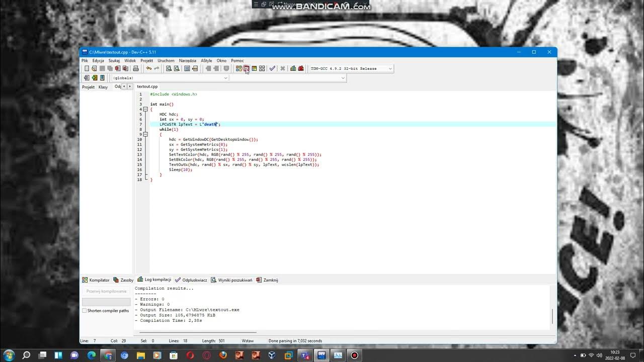Click the gray X stop execution icon
Screen dimensions: 644x362
coord(283,68)
